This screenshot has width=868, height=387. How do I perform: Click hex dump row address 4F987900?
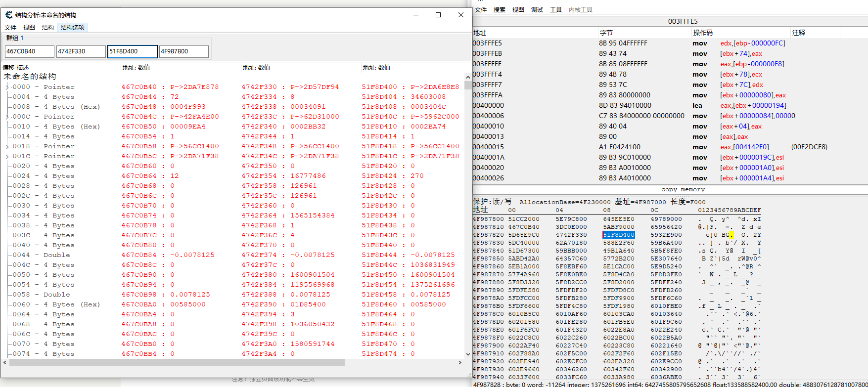point(489,346)
